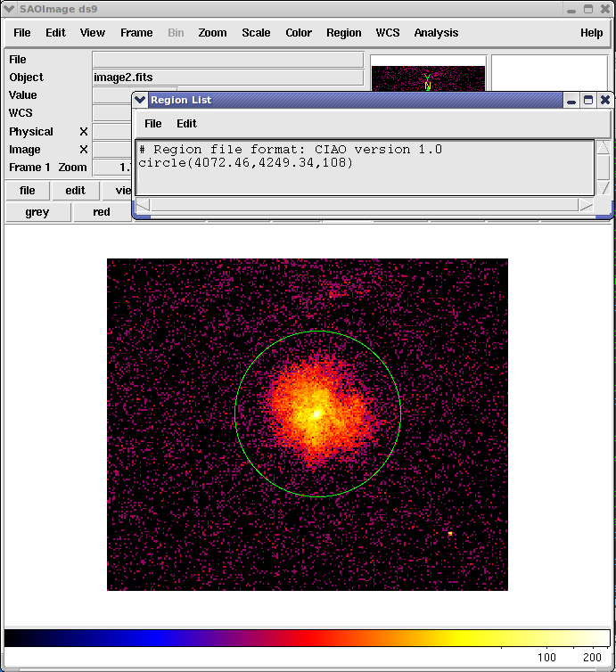Click the panner thumbnail image
This screenshot has height=672, width=616.
point(428,78)
